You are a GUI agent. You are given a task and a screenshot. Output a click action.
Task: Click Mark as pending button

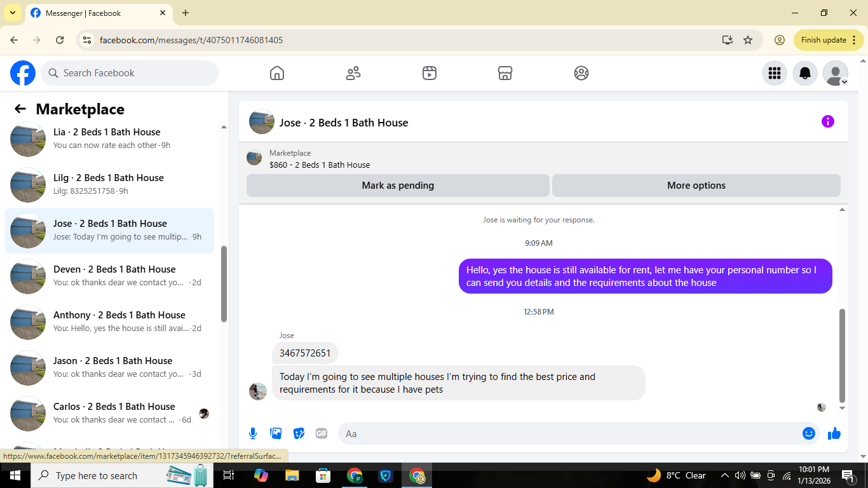[x=398, y=186]
